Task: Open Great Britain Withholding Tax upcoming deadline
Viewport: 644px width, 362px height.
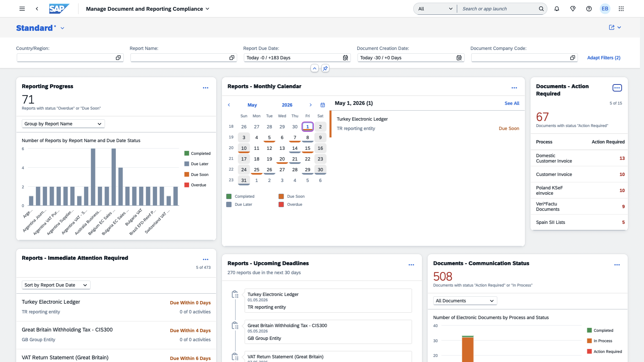Action: (x=328, y=332)
